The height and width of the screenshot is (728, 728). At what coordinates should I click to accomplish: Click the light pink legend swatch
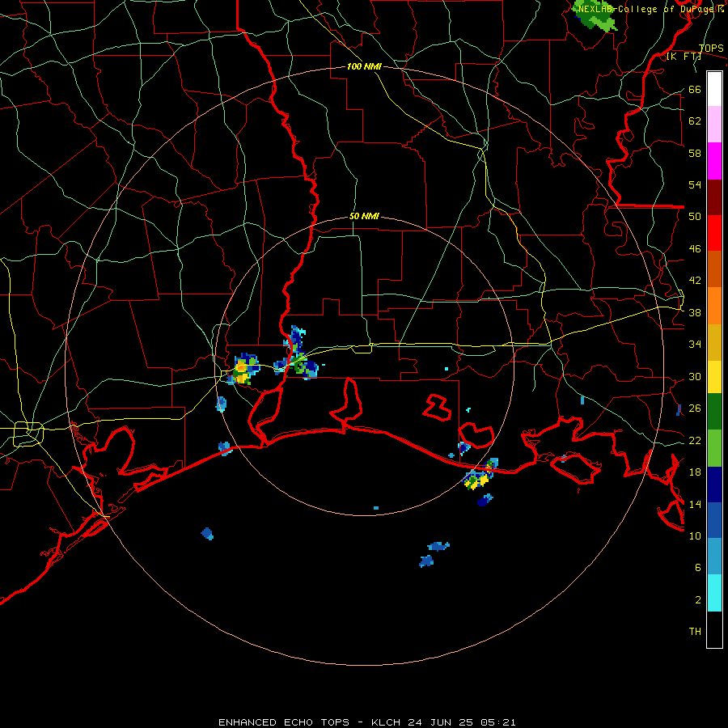(x=714, y=124)
